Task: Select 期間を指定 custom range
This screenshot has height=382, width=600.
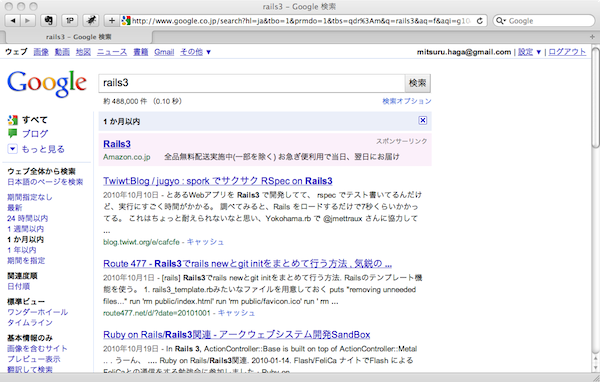Action: click(26, 261)
